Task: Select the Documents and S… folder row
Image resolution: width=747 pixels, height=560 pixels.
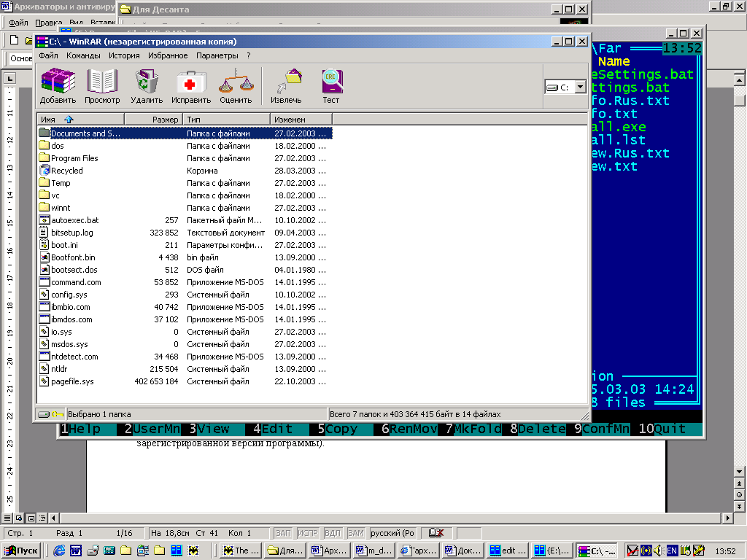Action: coord(185,133)
